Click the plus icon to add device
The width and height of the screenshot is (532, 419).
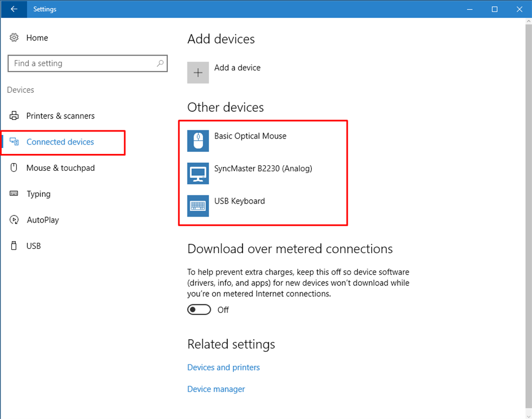198,73
